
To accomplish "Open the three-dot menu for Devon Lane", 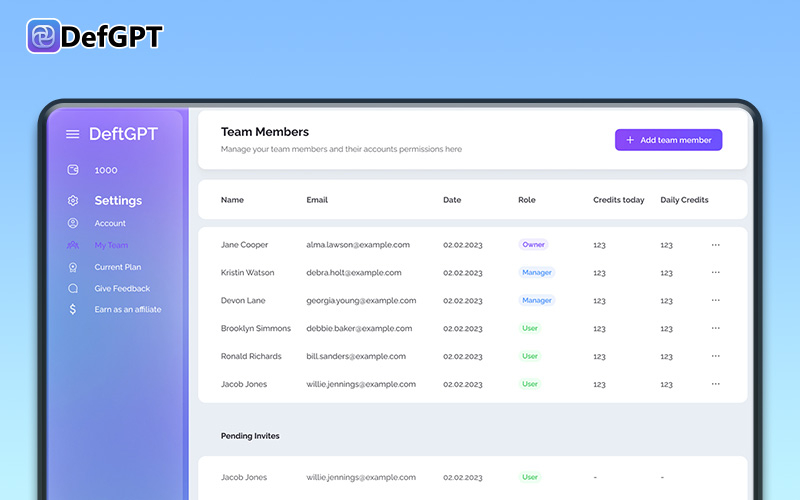I will 715,301.
